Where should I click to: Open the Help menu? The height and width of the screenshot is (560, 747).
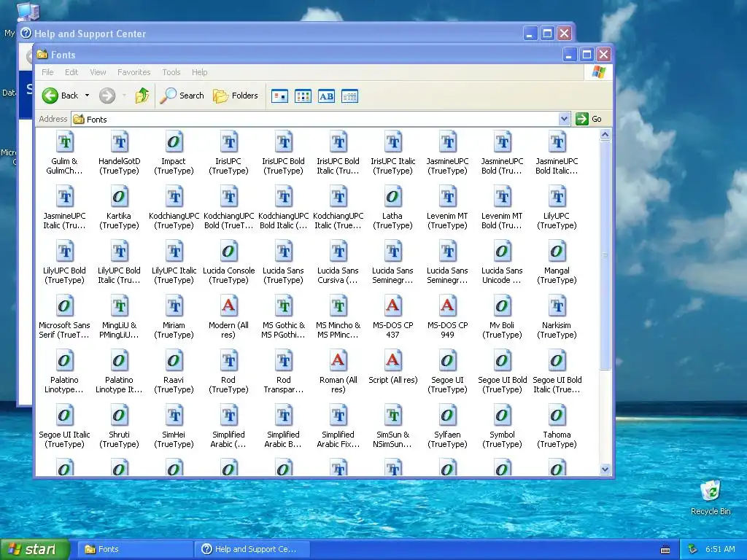click(x=200, y=72)
